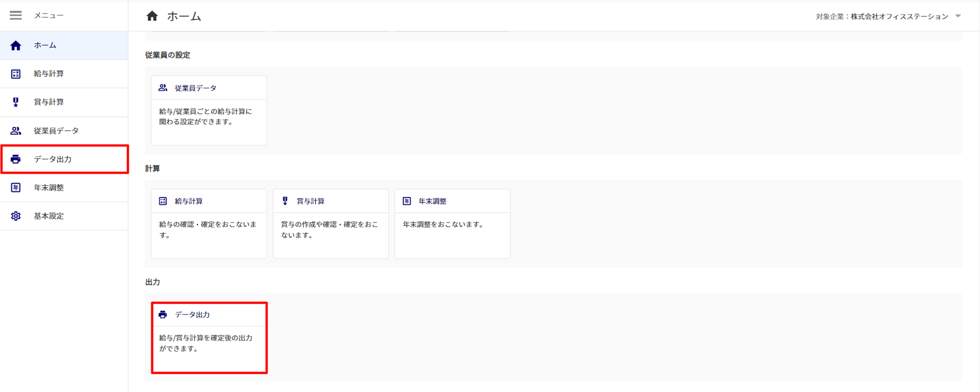Click the 従業員の設定 section heading
The width and height of the screenshot is (980, 392).
(x=168, y=55)
